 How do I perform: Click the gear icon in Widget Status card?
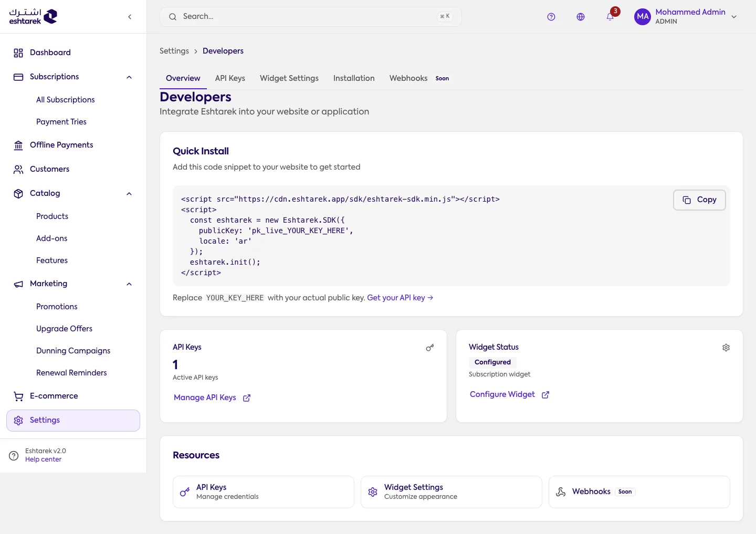726,348
